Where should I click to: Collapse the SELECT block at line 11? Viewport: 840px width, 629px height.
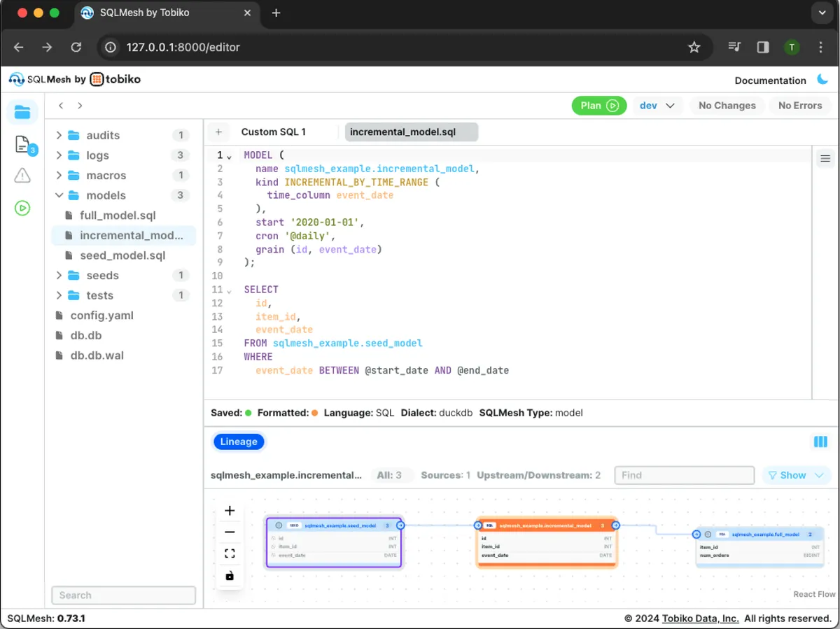pos(229,290)
